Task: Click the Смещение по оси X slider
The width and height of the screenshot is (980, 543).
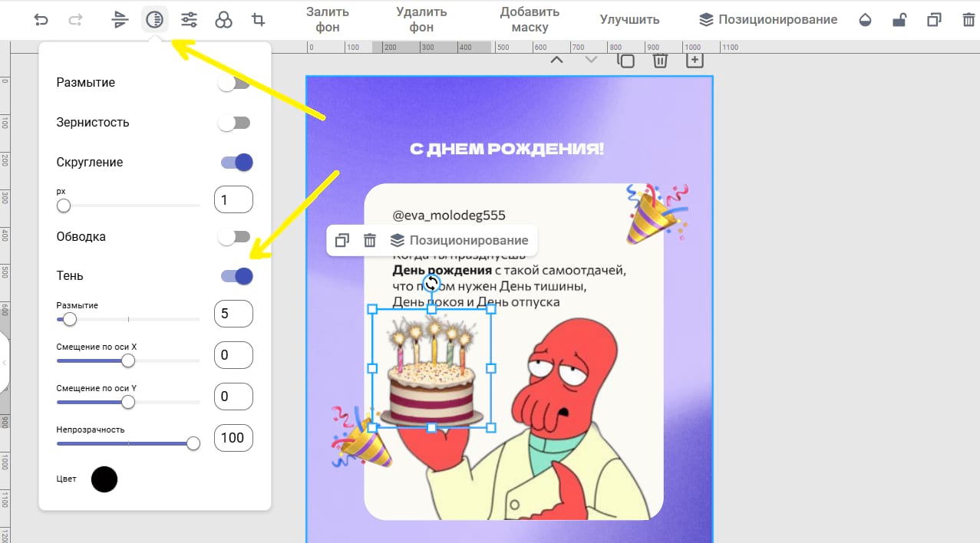Action: [x=128, y=360]
